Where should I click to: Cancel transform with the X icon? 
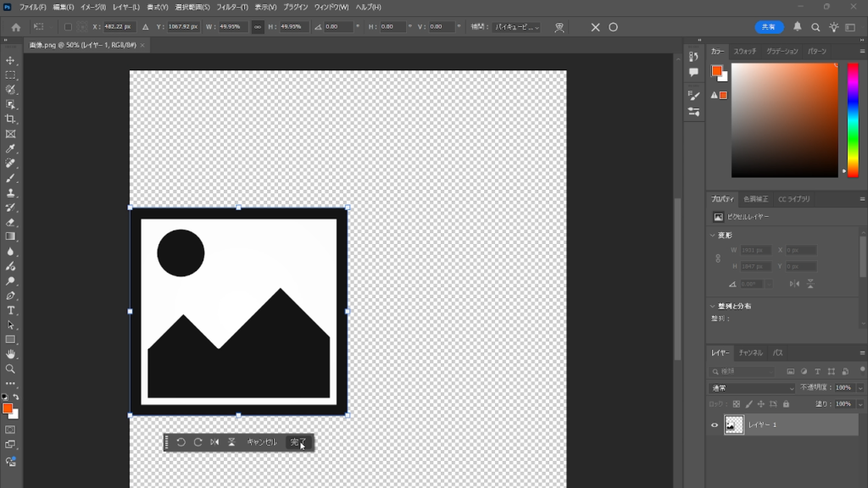pos(595,27)
